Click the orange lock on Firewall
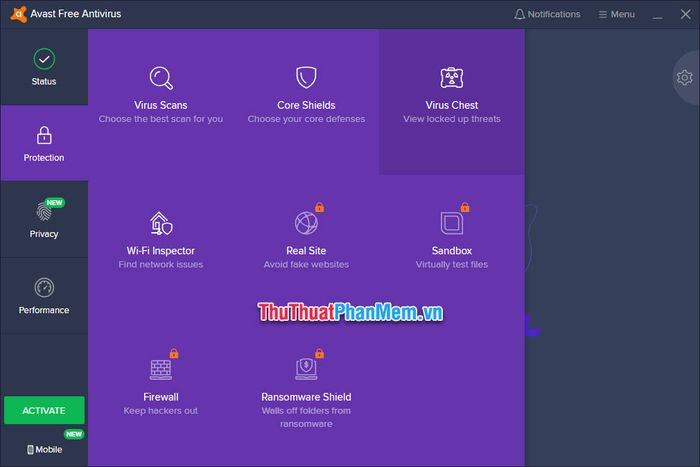 (x=174, y=353)
